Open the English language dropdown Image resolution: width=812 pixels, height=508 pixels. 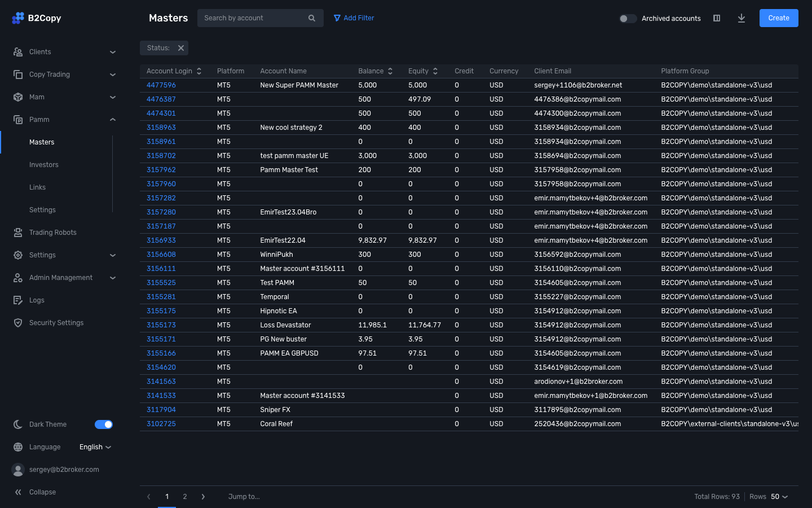click(x=95, y=447)
